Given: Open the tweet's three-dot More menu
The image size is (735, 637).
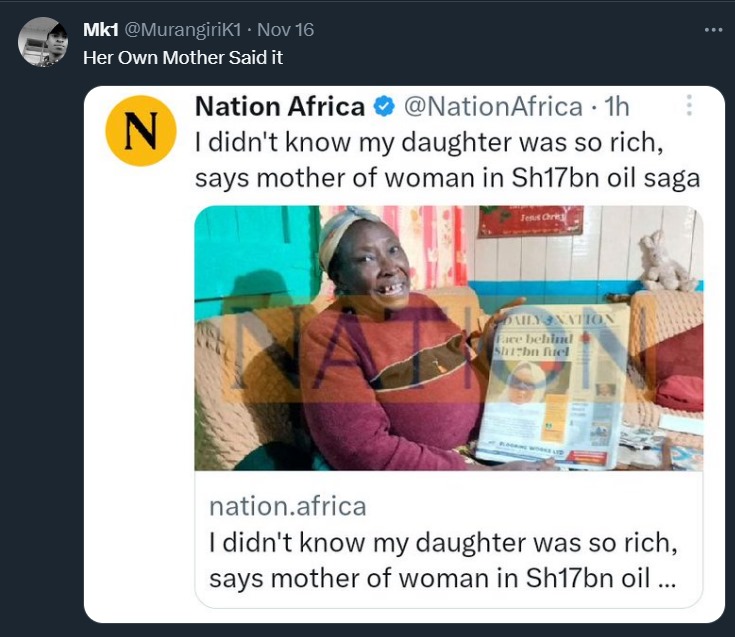Looking at the screenshot, I should [712, 30].
